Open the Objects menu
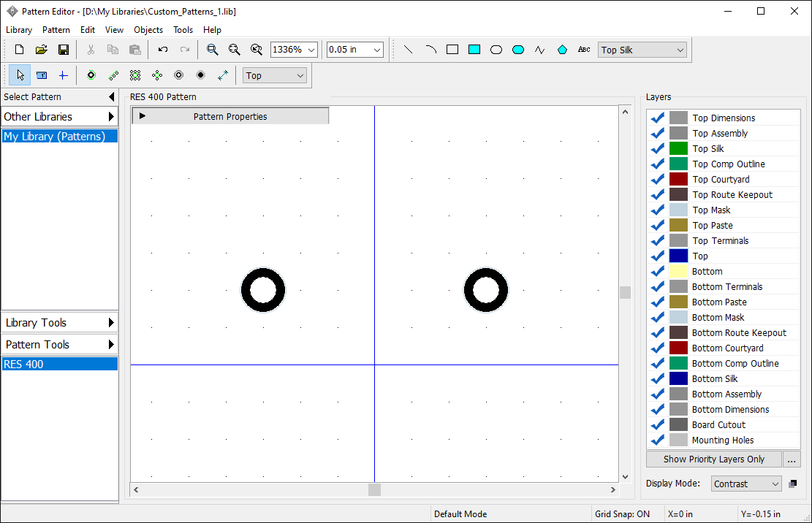 coord(148,30)
